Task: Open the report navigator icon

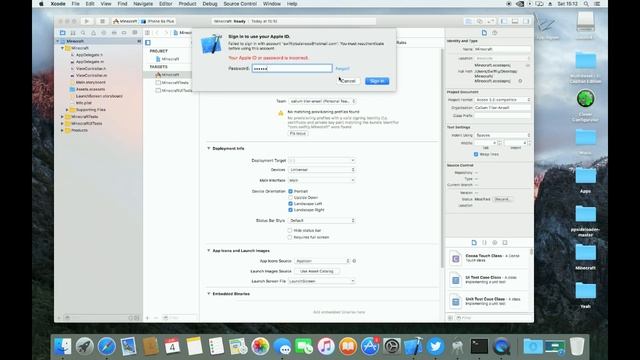Action: [134, 33]
